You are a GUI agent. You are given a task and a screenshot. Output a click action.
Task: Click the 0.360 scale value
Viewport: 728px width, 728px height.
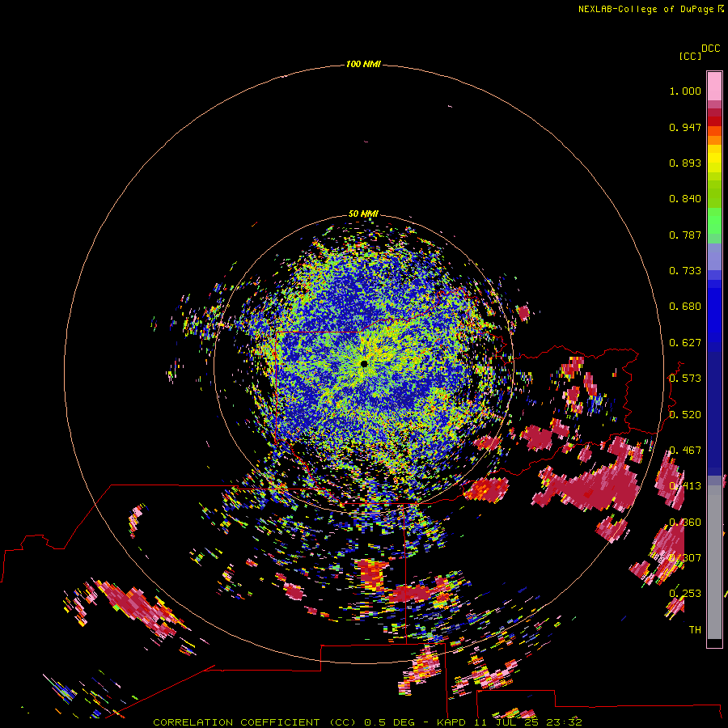pyautogui.click(x=685, y=523)
